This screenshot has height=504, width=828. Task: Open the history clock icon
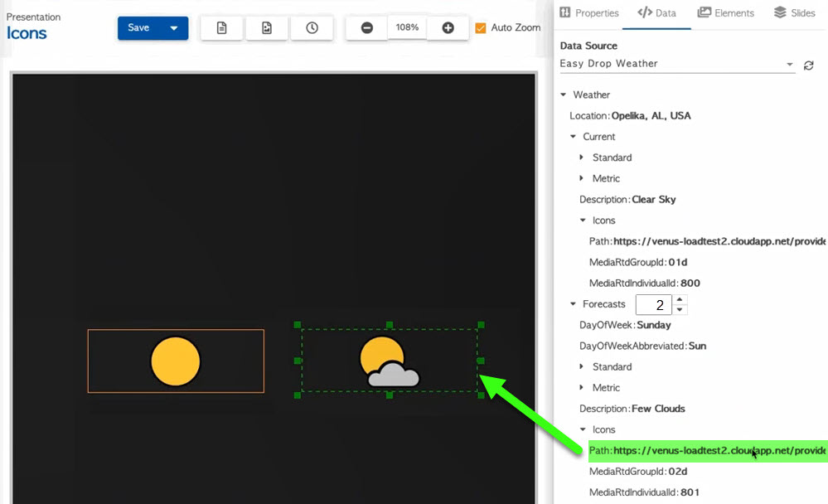312,28
